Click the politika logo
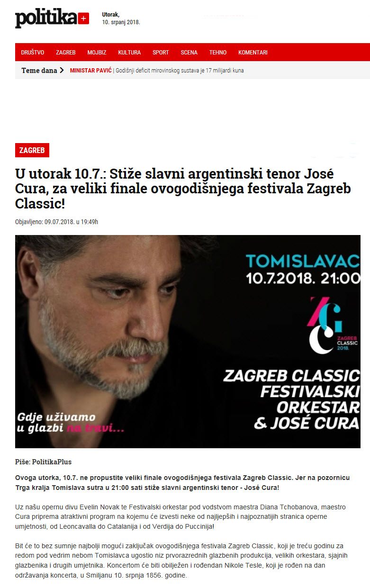This screenshot has height=588, width=370. 52,19
